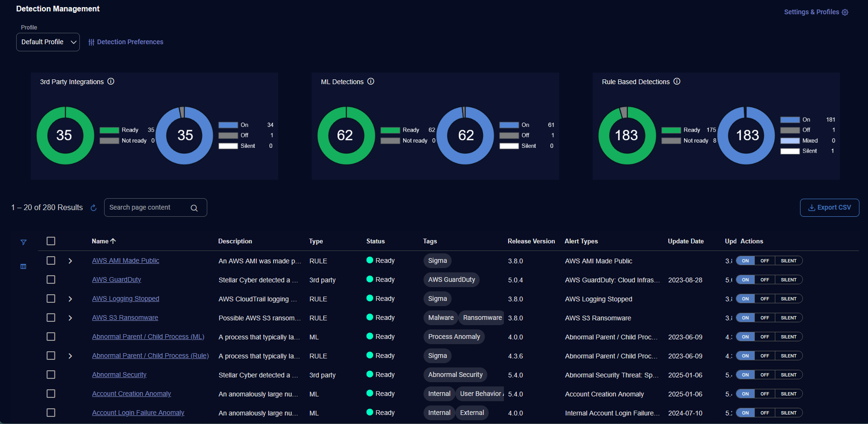Click the Detection Preferences sliders icon
868x424 pixels.
(91, 42)
